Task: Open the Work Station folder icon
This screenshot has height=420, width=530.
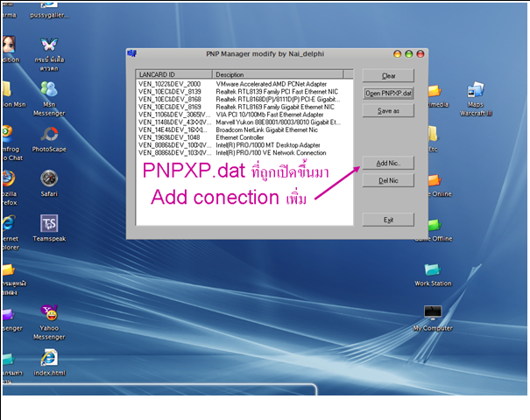Action: tap(433, 275)
